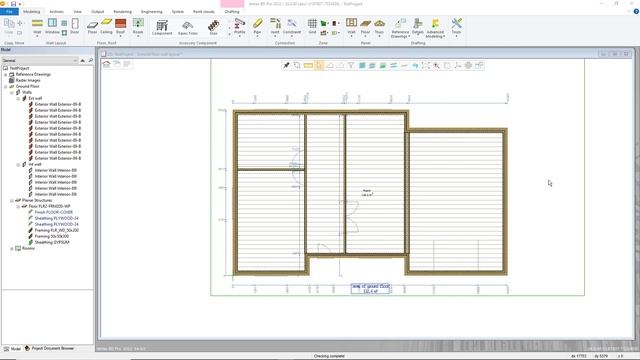Viewport: 640px width, 360px height.
Task: Open the General dropdown in Model panel
Action: [40, 60]
